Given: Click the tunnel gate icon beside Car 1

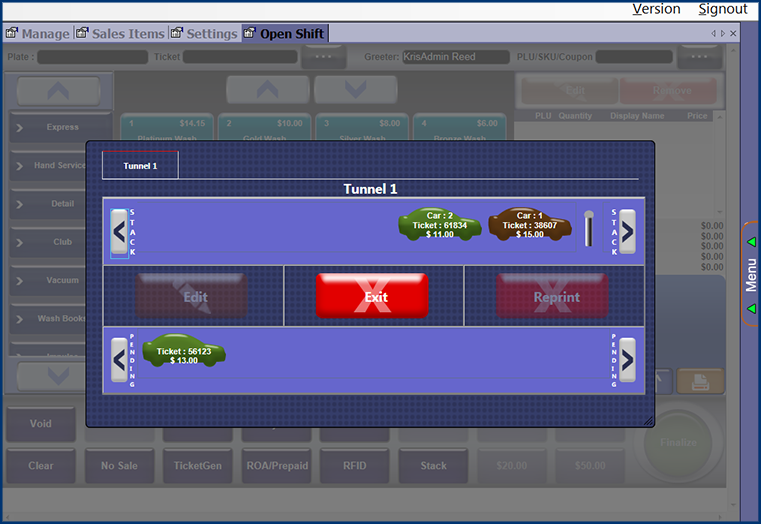Looking at the screenshot, I should click(x=589, y=229).
